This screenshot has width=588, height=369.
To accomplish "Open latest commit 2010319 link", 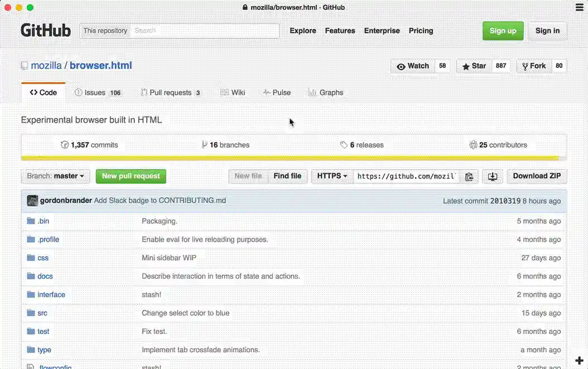I will point(505,201).
